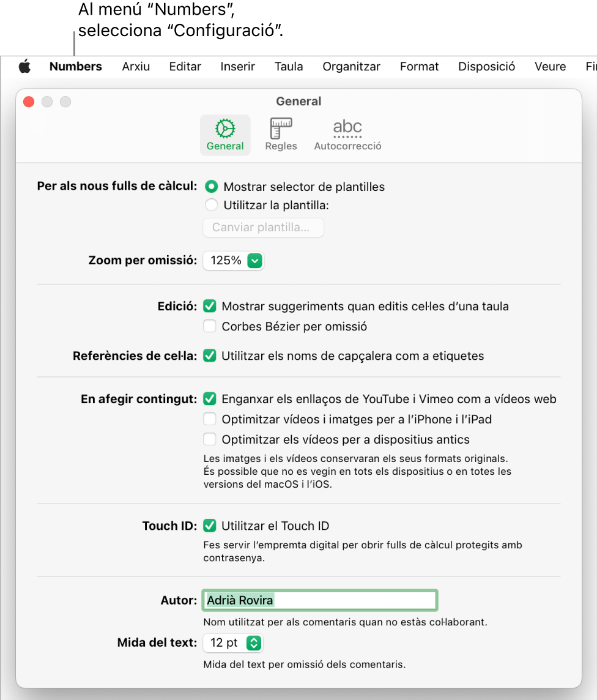The width and height of the screenshot is (597, 700).
Task: Close the General settings window
Action: (29, 102)
